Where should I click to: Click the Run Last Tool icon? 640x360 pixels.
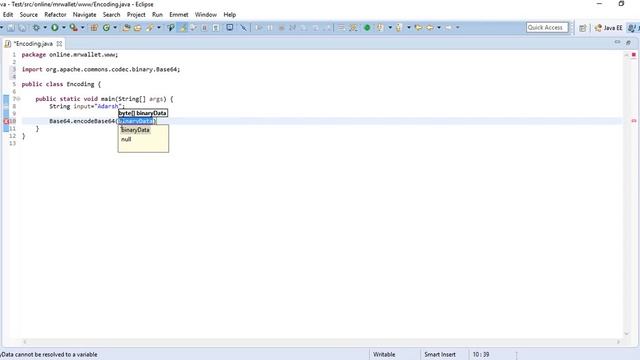(x=73, y=28)
